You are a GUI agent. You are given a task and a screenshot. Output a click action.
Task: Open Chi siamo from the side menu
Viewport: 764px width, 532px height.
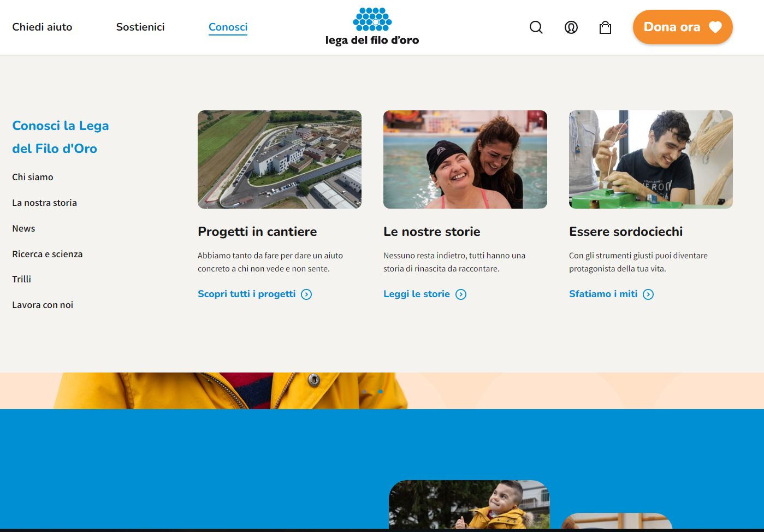[x=33, y=177]
